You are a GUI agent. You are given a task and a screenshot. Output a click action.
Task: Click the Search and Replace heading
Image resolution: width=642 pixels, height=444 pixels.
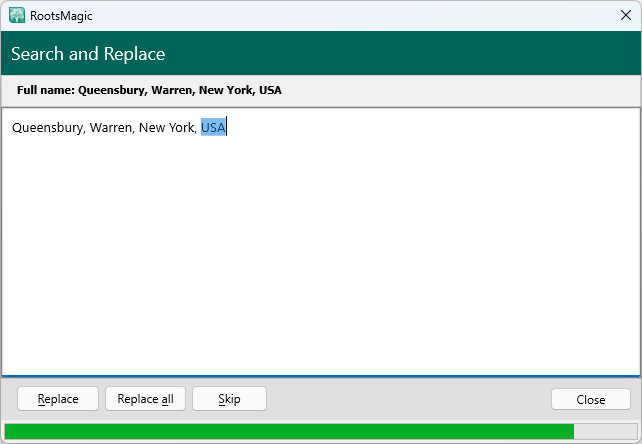(x=88, y=54)
